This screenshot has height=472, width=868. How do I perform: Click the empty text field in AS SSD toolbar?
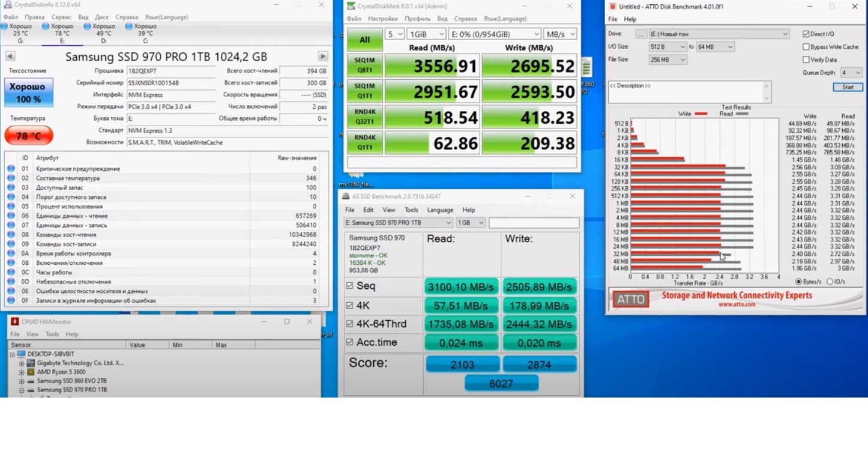[x=534, y=223]
